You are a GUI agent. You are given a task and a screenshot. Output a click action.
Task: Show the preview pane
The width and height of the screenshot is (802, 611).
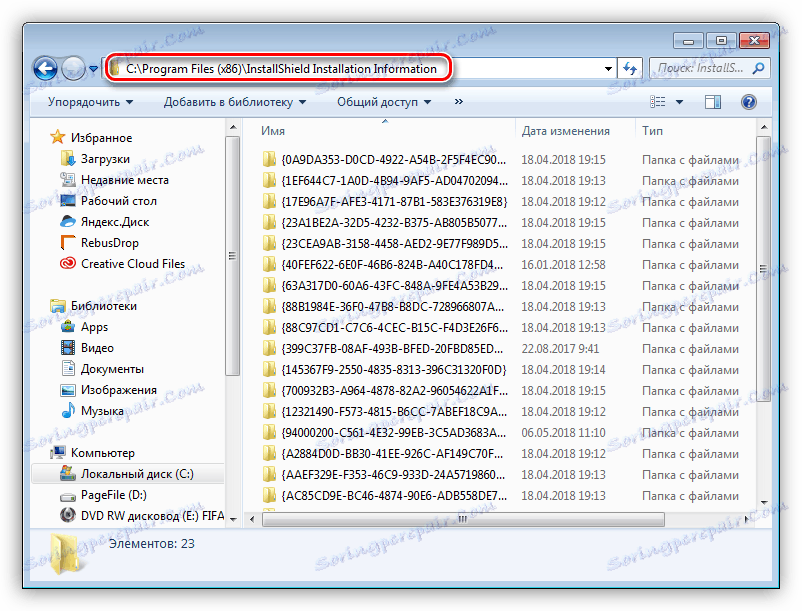tap(712, 101)
